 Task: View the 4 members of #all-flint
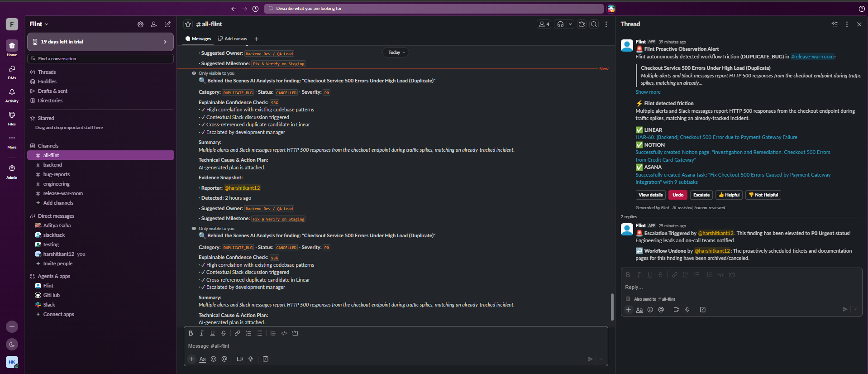pyautogui.click(x=544, y=24)
